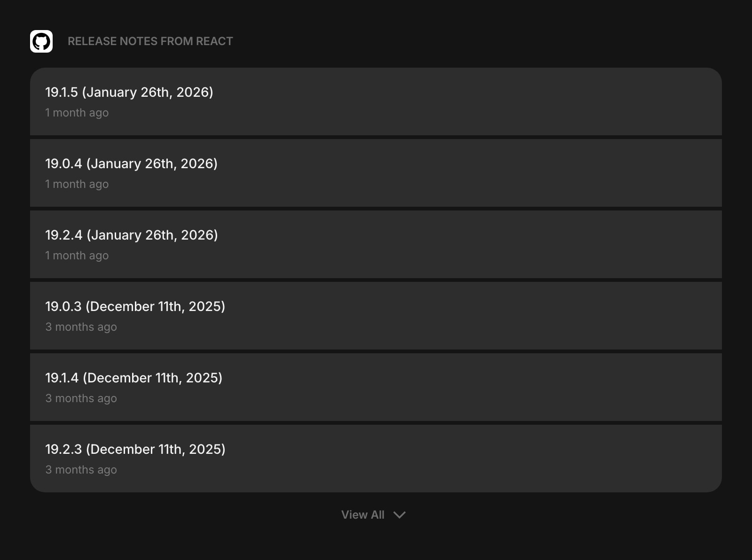Open the 19.0.4 January 26th release title
Viewport: 752px width, 560px height.
tap(131, 163)
